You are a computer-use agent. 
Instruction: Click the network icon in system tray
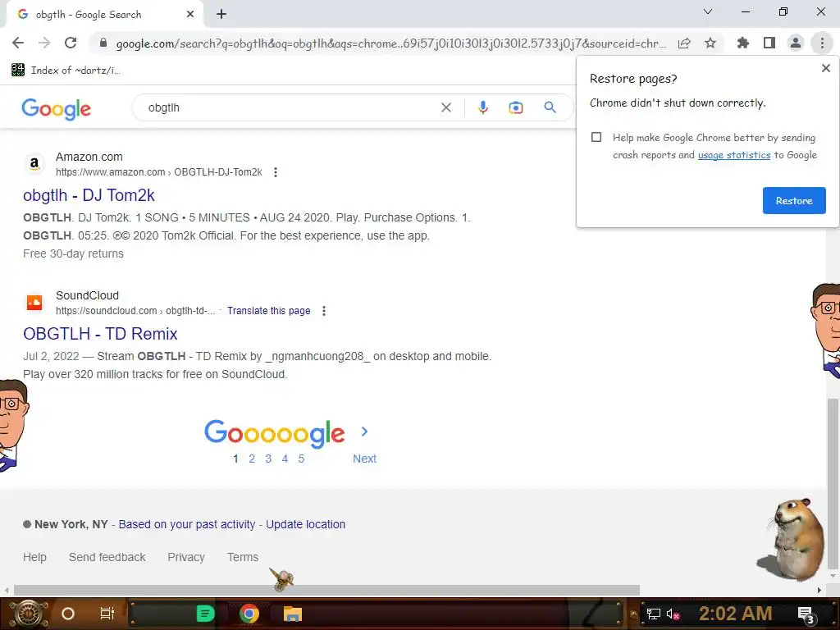653,614
